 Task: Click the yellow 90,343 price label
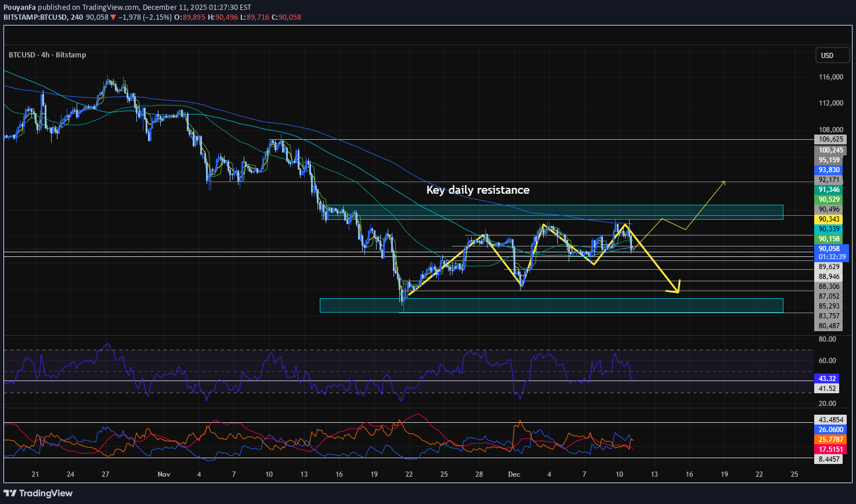tap(829, 219)
